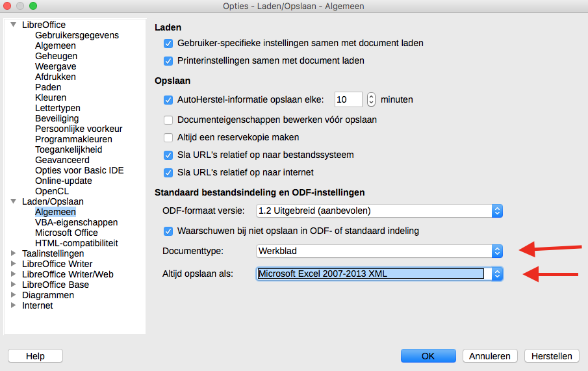Collapse the Laden/Opslaan tree section
Image resolution: width=588 pixels, height=371 pixels.
(x=14, y=201)
